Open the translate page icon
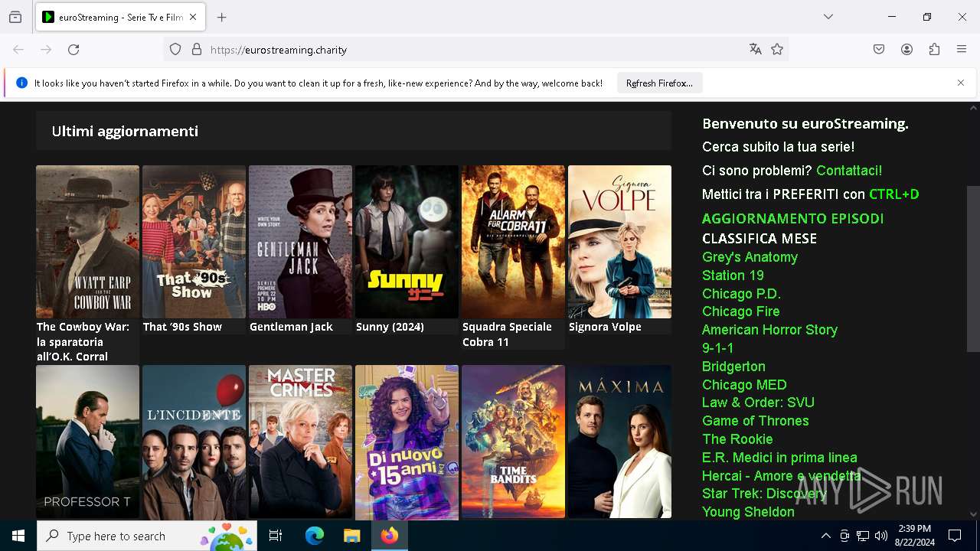 [x=756, y=50]
